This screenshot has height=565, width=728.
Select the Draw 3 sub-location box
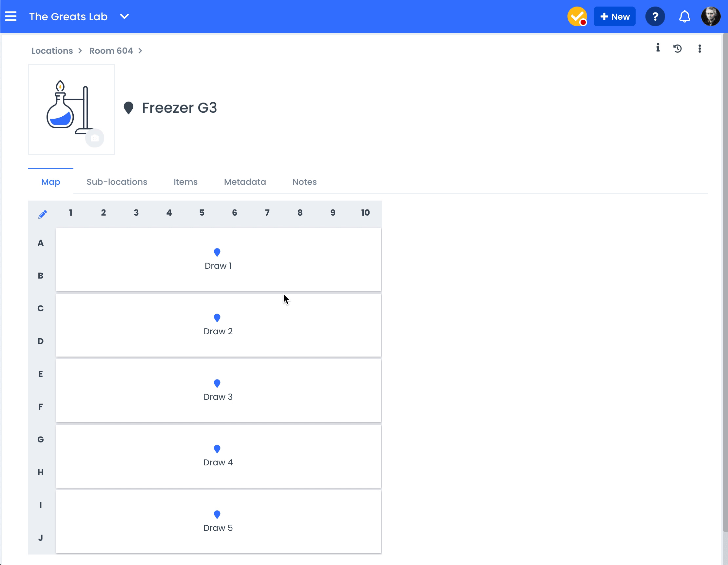click(218, 390)
